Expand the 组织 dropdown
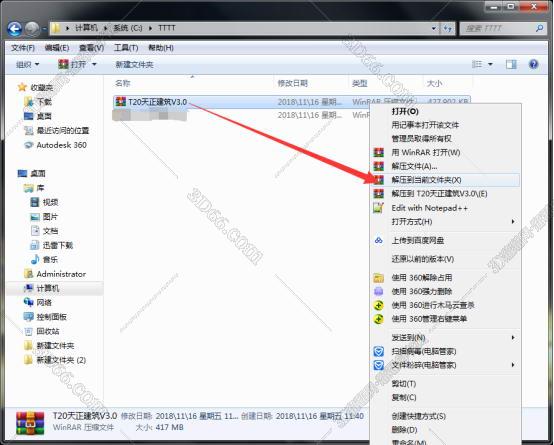This screenshot has width=554, height=445. point(28,64)
